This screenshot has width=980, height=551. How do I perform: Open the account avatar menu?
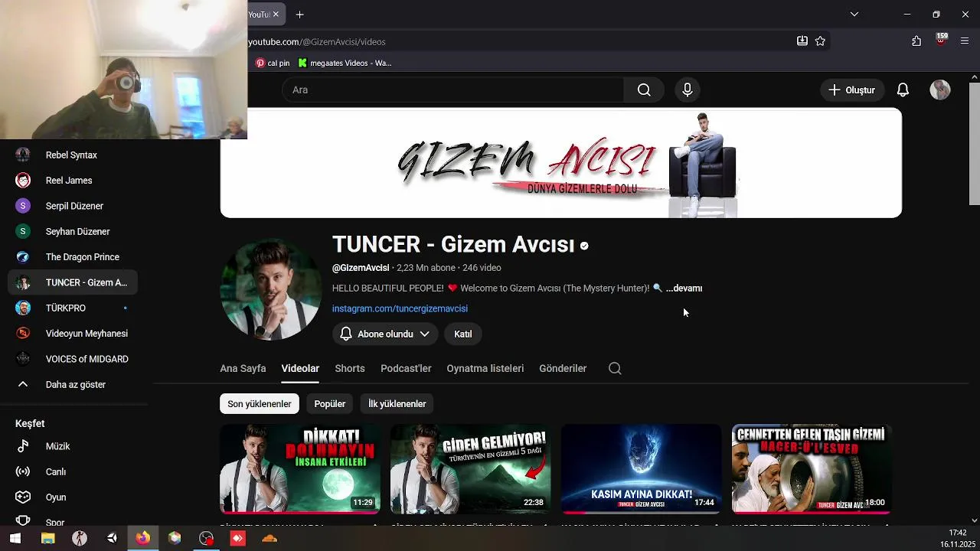click(940, 90)
